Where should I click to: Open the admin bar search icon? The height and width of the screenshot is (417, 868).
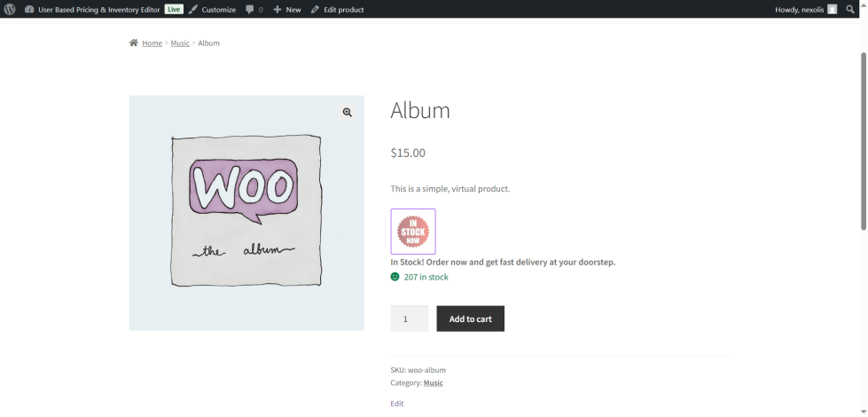pos(850,9)
